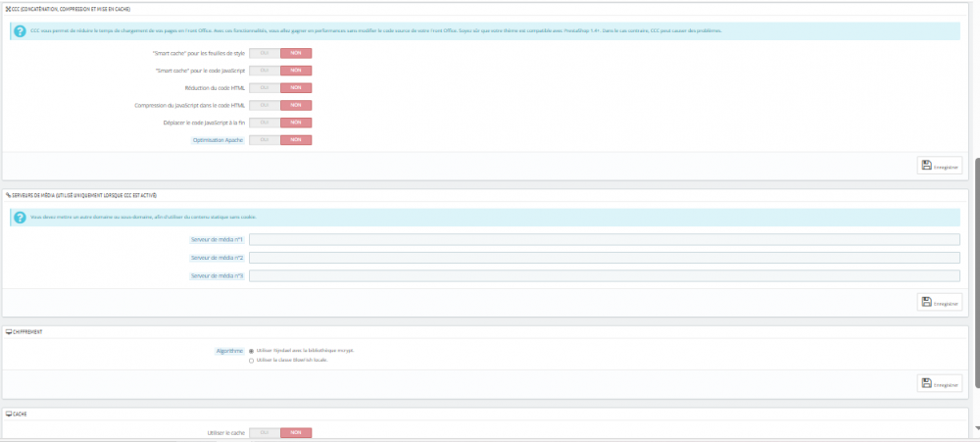Focus the Serveur de média n°1 field
980x442 pixels.
click(605, 239)
